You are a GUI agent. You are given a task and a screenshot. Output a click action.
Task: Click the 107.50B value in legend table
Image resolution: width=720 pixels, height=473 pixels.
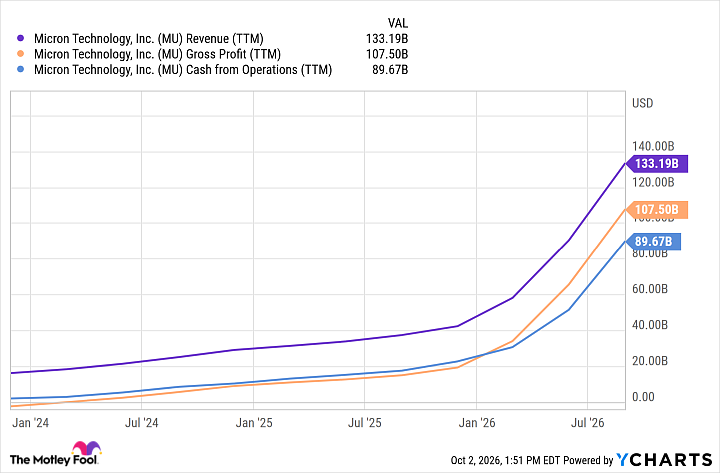(x=387, y=54)
